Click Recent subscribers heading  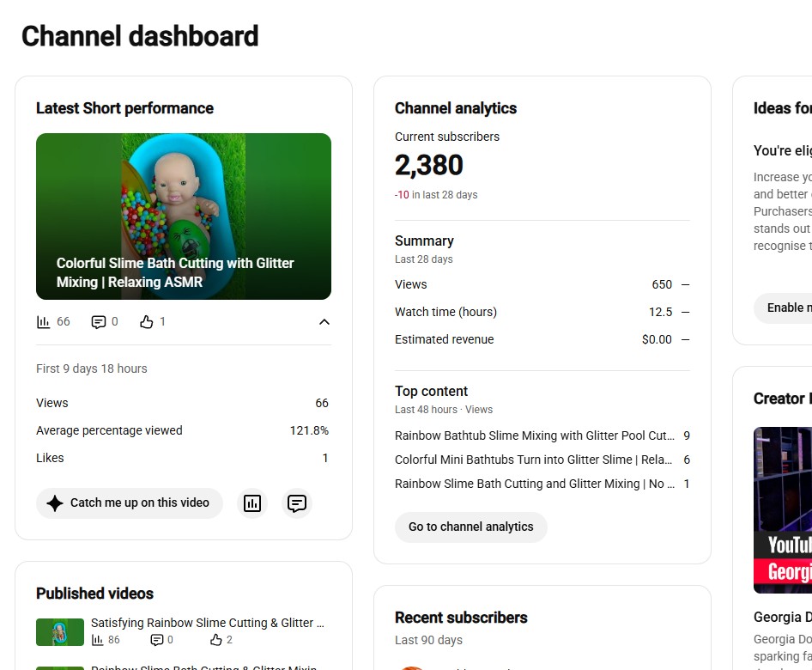pos(461,618)
